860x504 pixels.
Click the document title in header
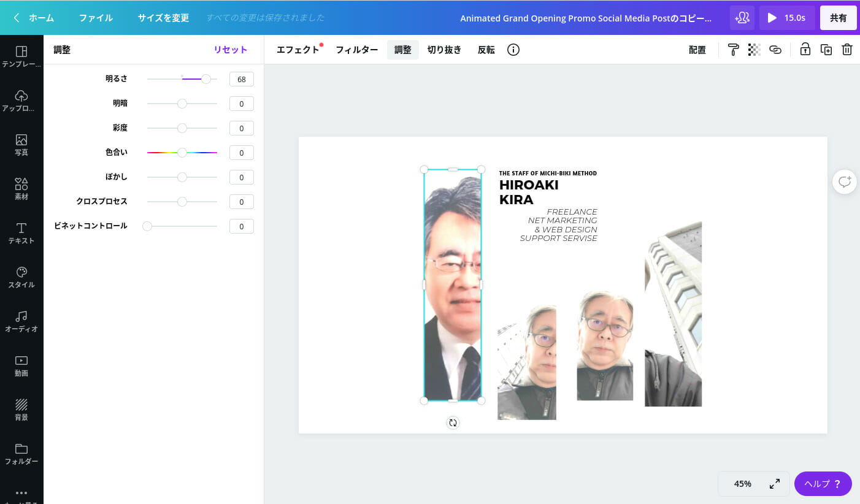tap(586, 18)
